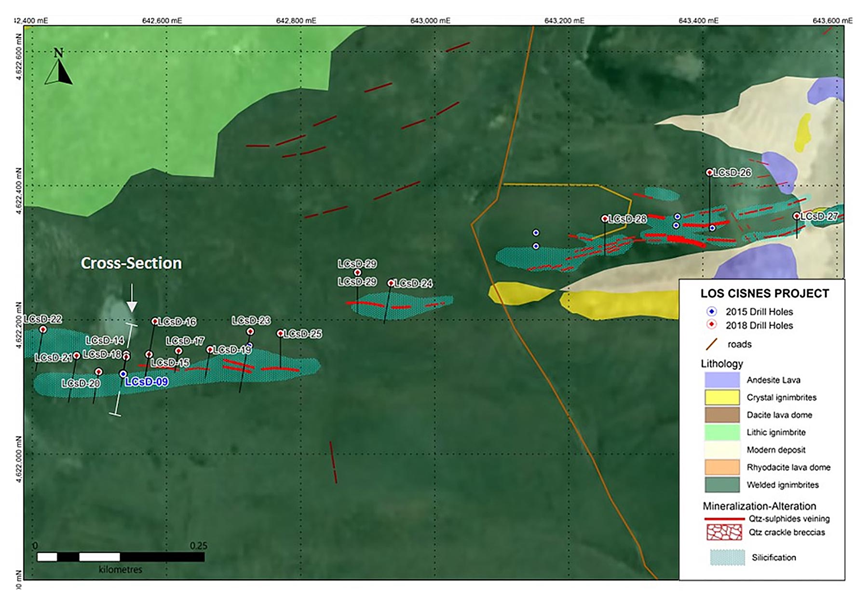The width and height of the screenshot is (868, 600).
Task: Click the 0.25 scale bar value
Action: point(198,545)
